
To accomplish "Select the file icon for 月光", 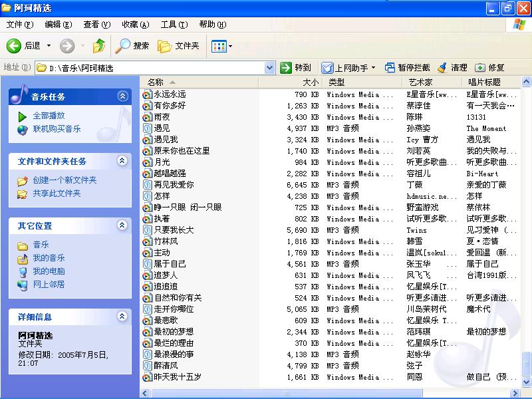I will (148, 162).
